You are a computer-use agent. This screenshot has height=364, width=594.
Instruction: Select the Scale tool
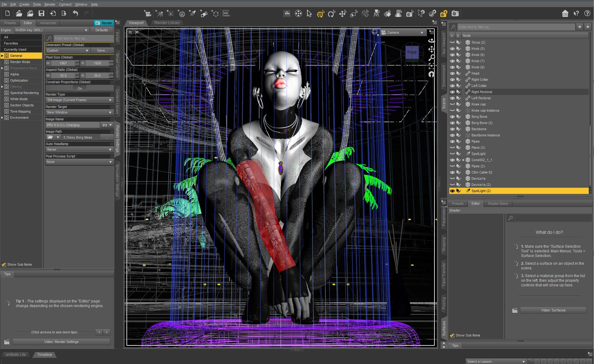coord(354,13)
